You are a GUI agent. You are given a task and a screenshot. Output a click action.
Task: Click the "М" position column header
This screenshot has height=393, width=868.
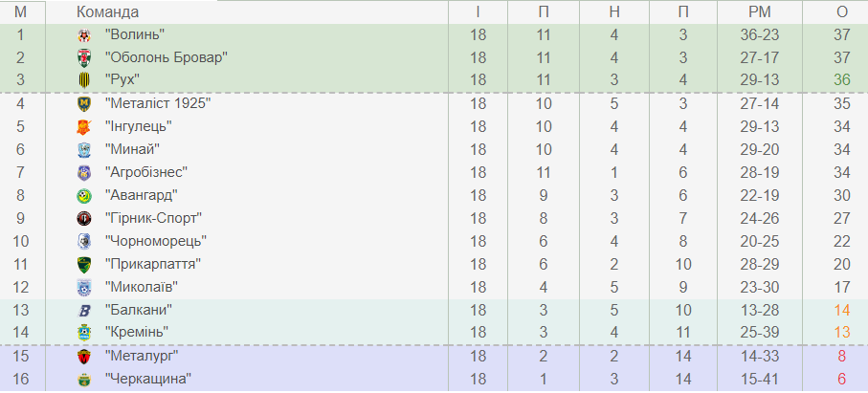point(20,11)
